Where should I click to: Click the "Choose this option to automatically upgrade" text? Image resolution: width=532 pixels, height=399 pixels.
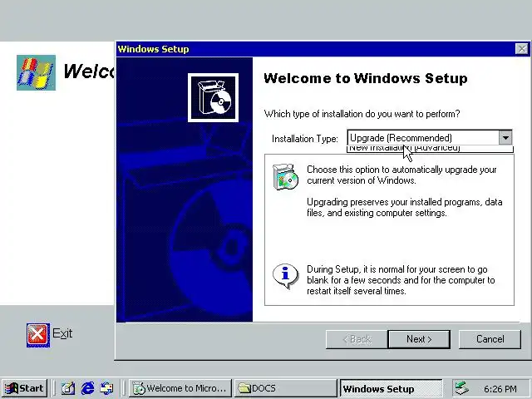(x=401, y=175)
